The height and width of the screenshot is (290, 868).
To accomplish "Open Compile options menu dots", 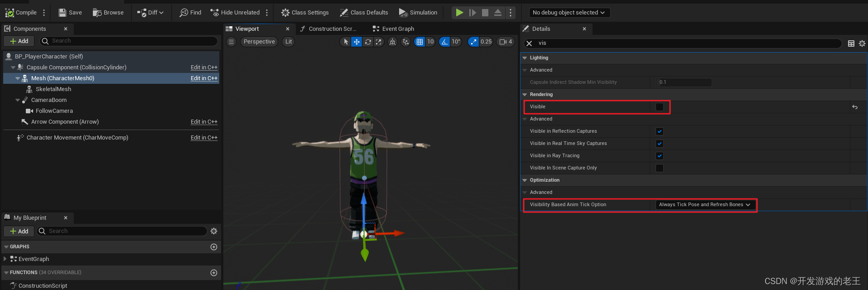I will pos(44,13).
